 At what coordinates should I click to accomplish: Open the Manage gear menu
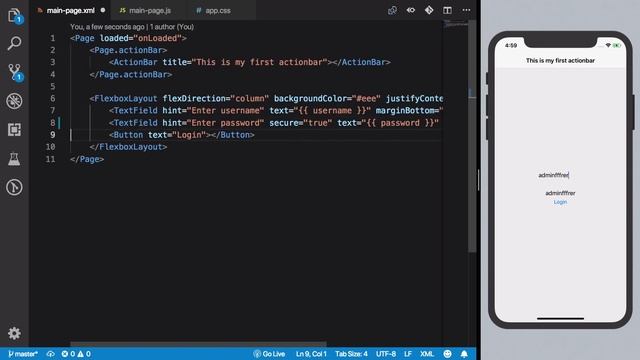tap(14, 333)
